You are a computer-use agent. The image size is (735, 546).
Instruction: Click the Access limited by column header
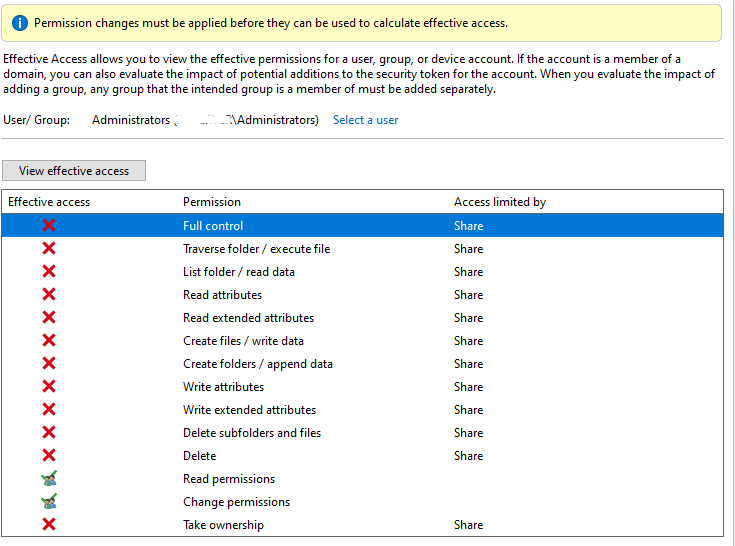[500, 202]
